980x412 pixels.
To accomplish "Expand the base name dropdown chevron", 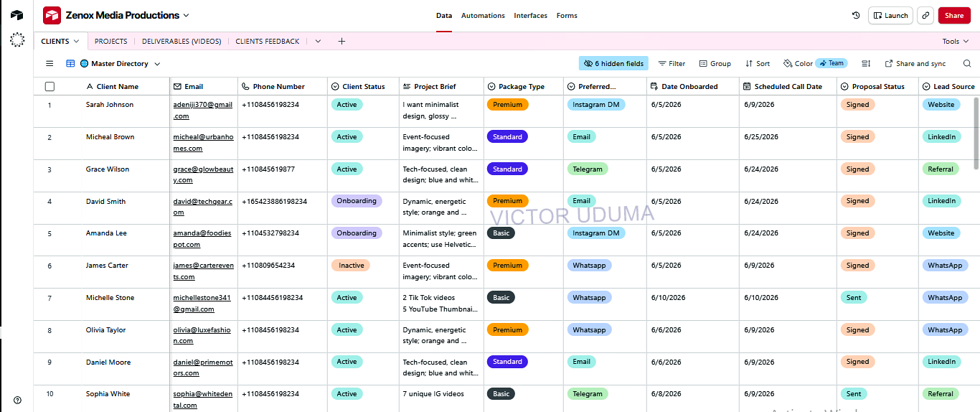I will pos(187,15).
